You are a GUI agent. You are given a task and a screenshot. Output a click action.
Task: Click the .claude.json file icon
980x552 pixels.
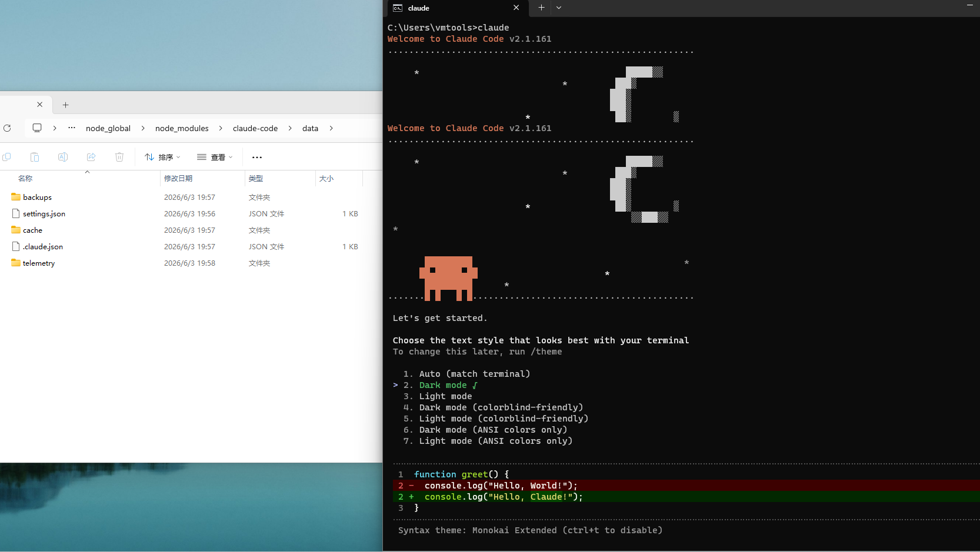pos(16,246)
